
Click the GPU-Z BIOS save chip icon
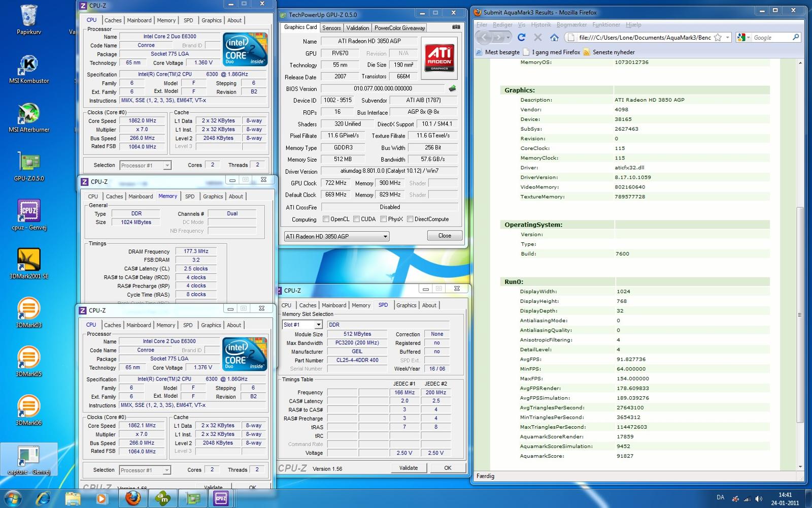tap(452, 88)
